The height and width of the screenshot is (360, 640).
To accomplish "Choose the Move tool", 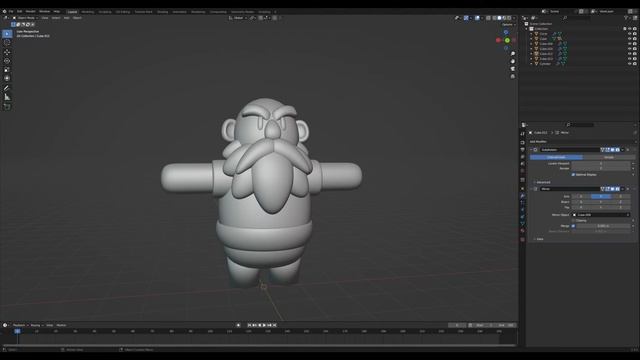I will 7,52.
